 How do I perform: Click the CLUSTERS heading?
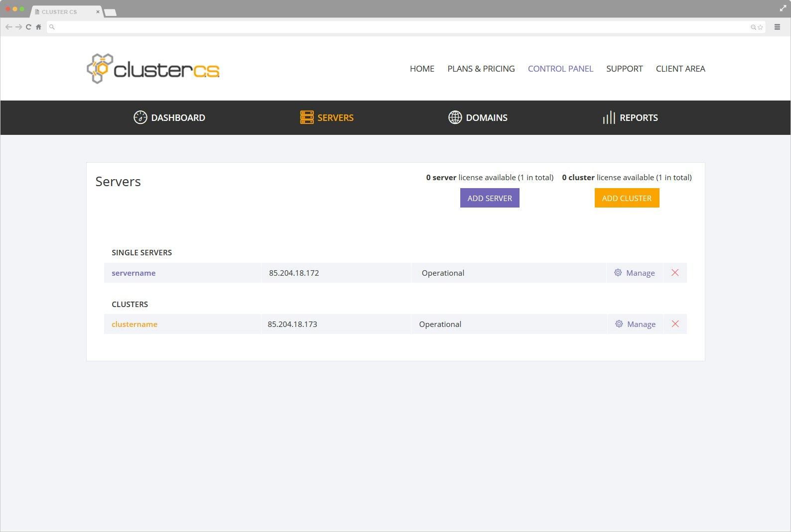pyautogui.click(x=130, y=304)
